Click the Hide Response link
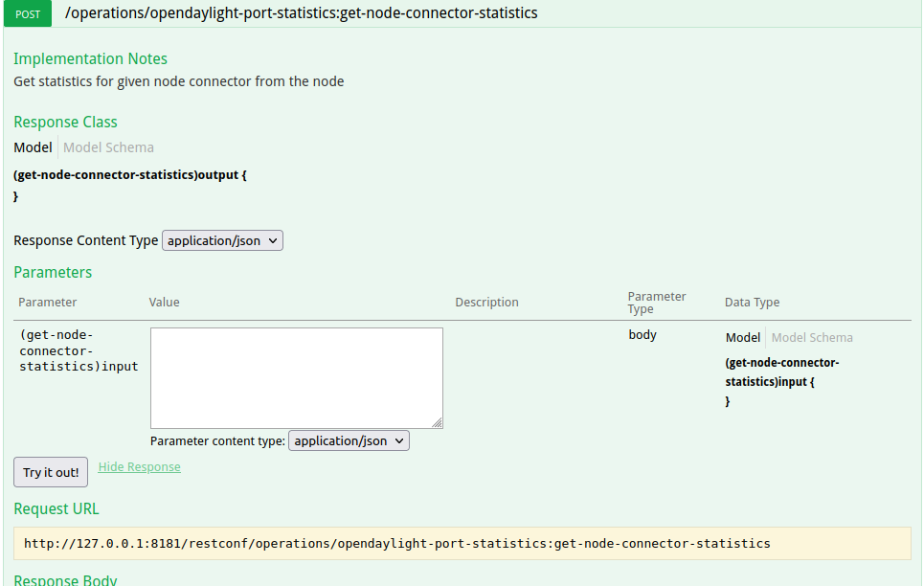Viewport: 924px width, 586px height. click(x=139, y=467)
